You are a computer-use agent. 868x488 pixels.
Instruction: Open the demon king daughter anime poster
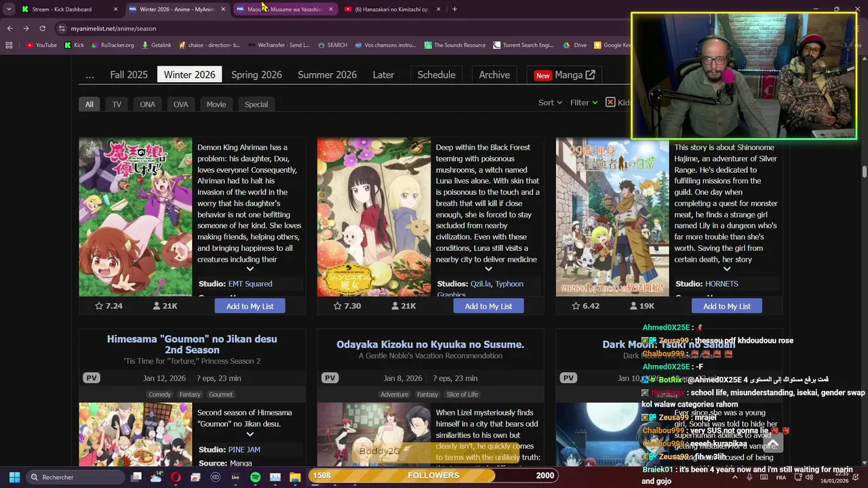[136, 217]
